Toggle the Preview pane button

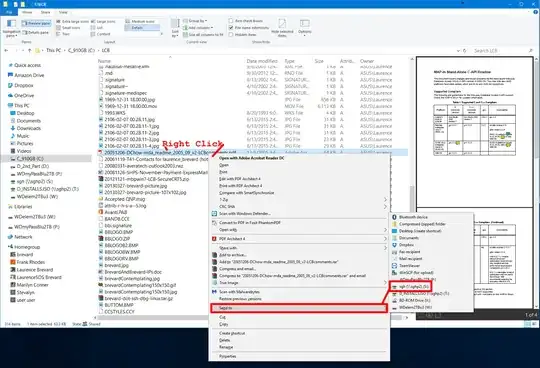click(x=36, y=23)
